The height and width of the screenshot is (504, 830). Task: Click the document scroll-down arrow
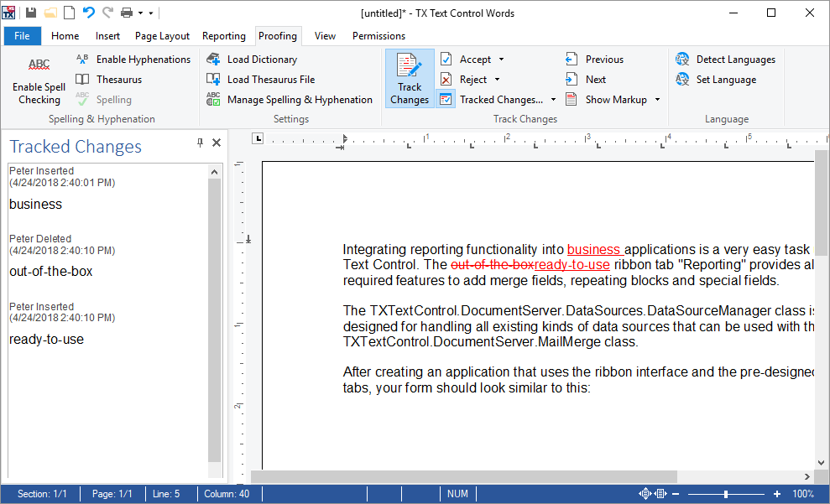(x=821, y=463)
